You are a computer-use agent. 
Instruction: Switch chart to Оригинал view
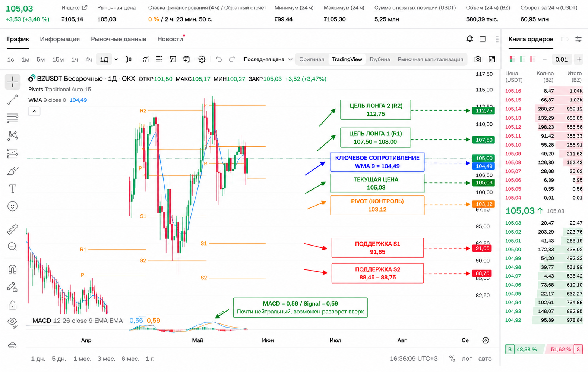click(312, 59)
